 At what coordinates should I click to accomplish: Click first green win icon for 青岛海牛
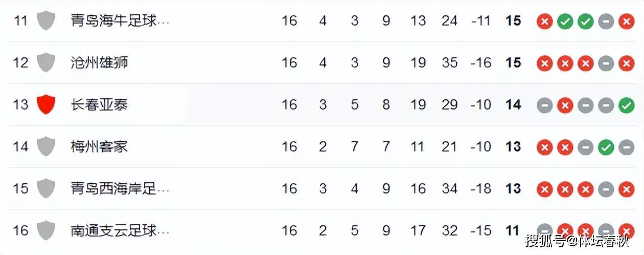pos(565,21)
